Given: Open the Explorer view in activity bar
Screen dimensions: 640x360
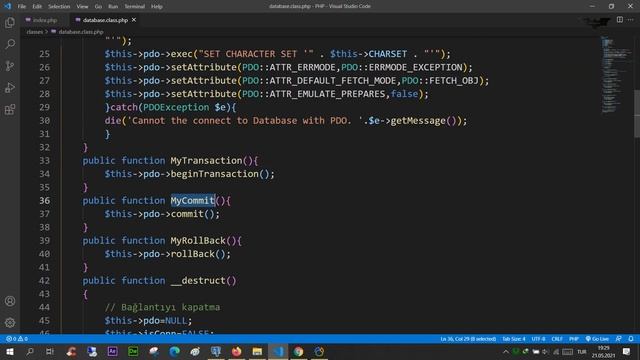Looking at the screenshot, I should pos(10,22).
